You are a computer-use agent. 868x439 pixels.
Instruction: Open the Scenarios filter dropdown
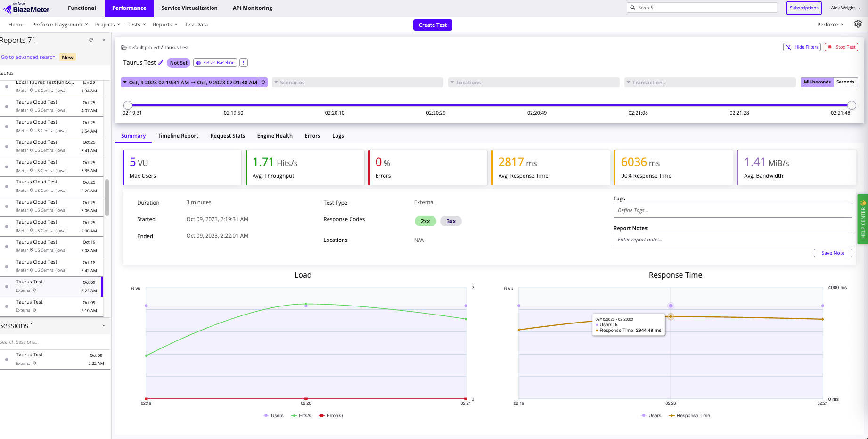pyautogui.click(x=357, y=83)
